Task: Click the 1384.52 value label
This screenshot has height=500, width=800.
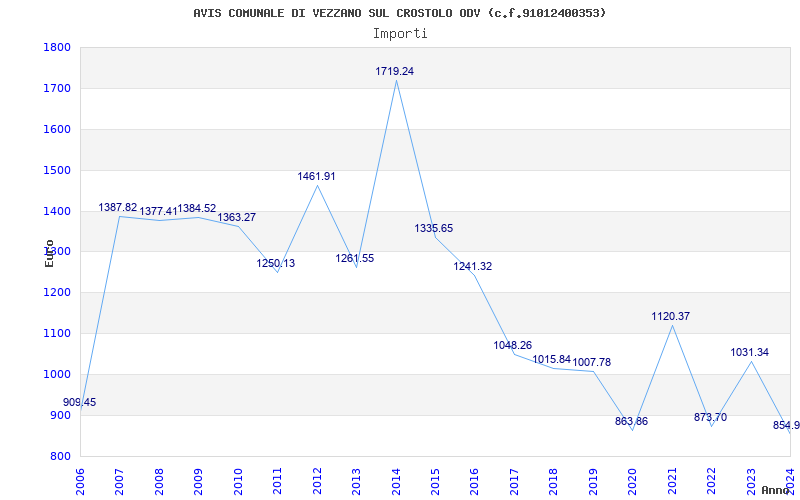Action: click(x=196, y=209)
